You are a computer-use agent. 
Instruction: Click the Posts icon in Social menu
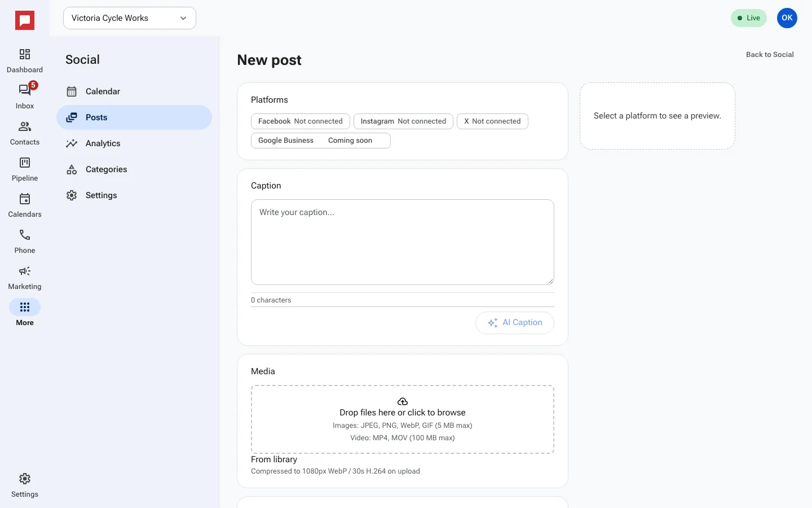[72, 117]
